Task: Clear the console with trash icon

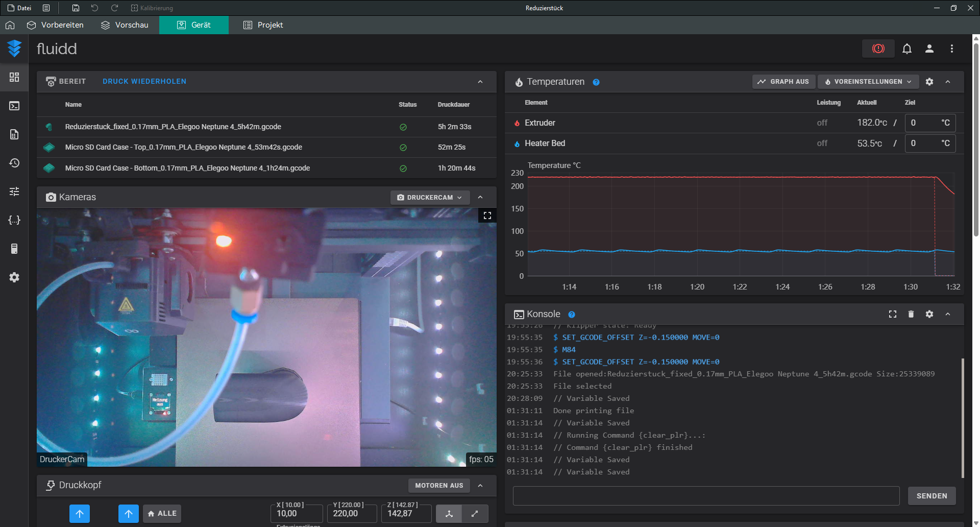Action: [911, 314]
